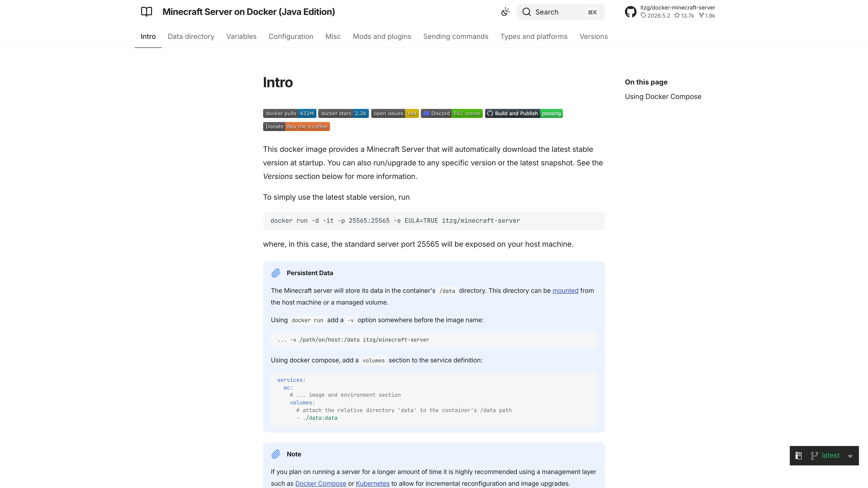868x488 pixels.
Task: Click the 'services:' line in YAML block
Action: [291, 380]
